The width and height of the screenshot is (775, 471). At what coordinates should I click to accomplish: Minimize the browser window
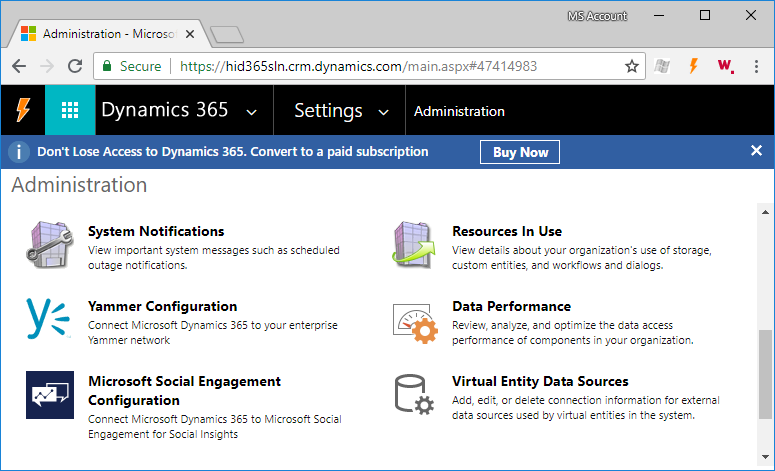point(659,16)
